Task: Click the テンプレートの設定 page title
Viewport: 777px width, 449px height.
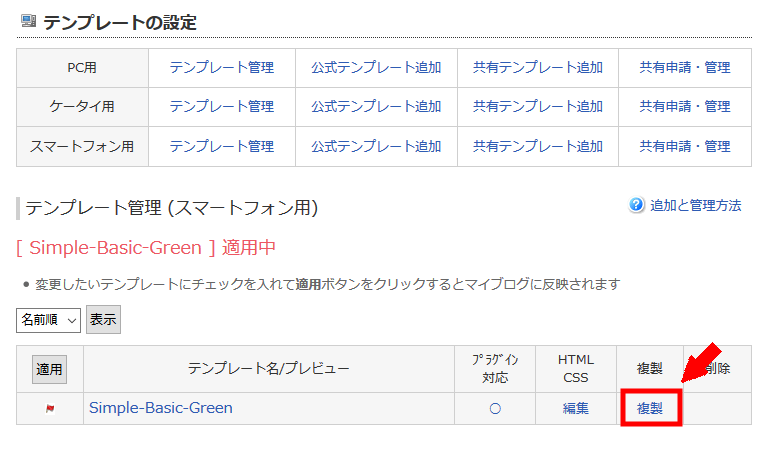Action: (x=120, y=22)
